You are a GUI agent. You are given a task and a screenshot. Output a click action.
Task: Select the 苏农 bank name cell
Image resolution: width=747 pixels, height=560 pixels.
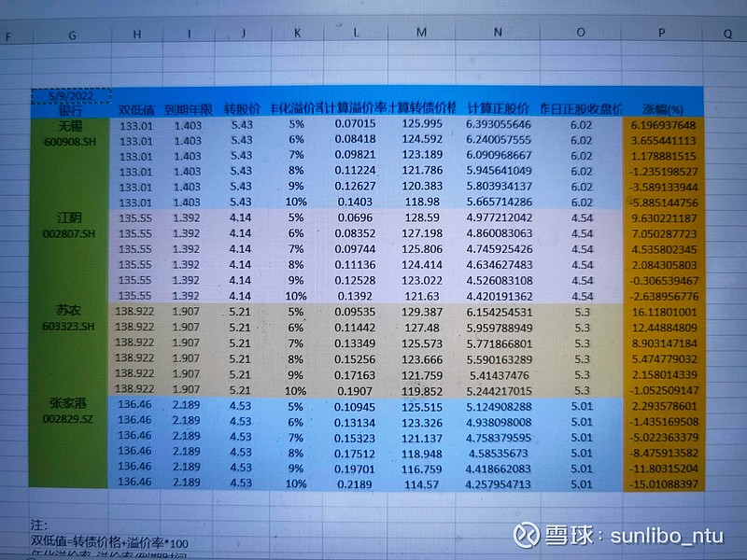click(68, 311)
